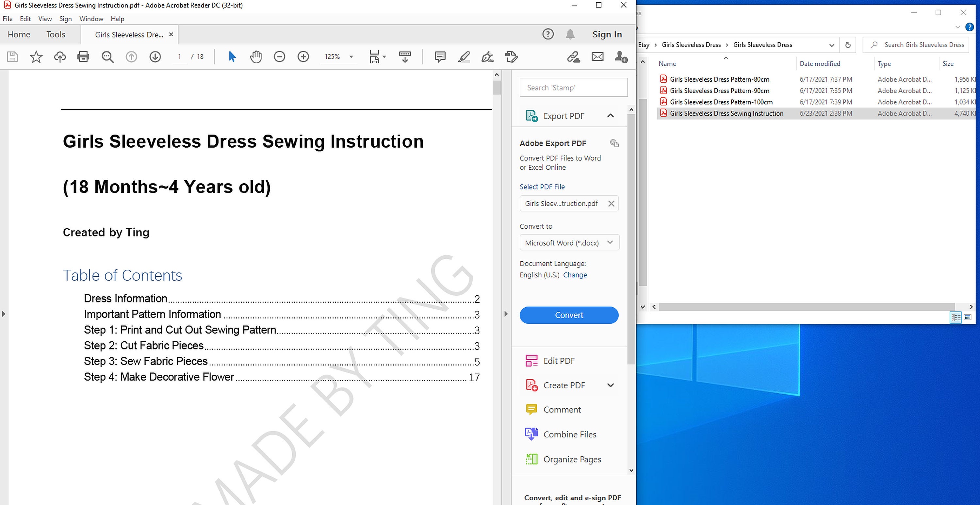Collapse the Export PDF section
Screen dimensions: 980x505
pyautogui.click(x=611, y=116)
